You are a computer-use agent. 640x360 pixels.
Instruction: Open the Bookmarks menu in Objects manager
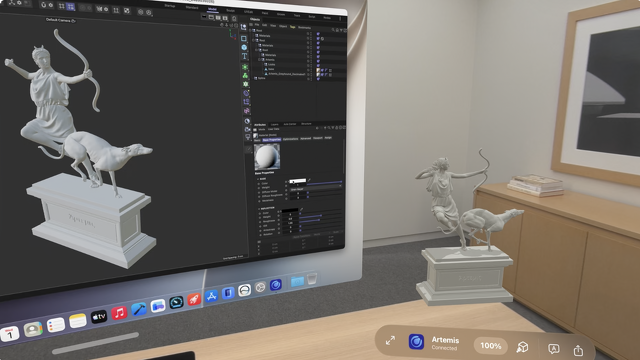coord(304,28)
